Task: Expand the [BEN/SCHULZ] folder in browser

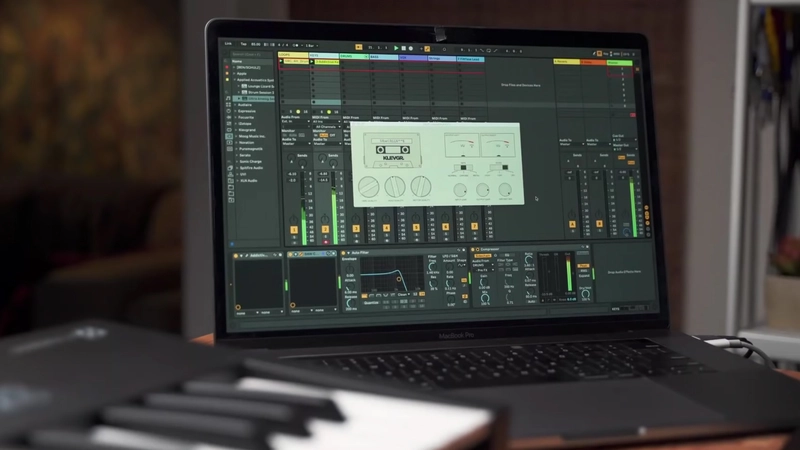Action: point(234,67)
